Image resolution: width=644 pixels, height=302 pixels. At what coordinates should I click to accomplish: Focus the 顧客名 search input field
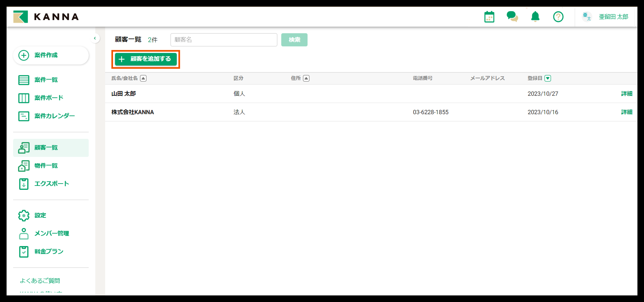[x=223, y=40]
